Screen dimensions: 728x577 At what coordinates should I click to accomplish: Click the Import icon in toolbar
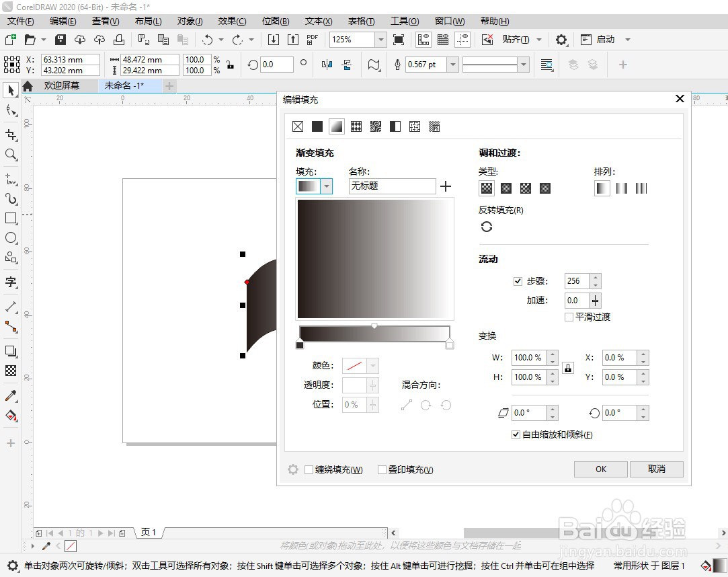click(x=274, y=40)
